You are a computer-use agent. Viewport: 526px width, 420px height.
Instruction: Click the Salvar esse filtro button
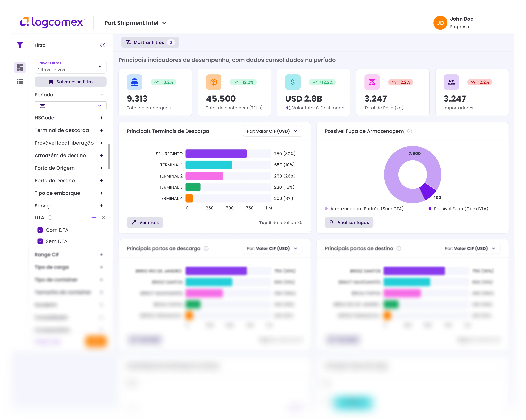[71, 82]
